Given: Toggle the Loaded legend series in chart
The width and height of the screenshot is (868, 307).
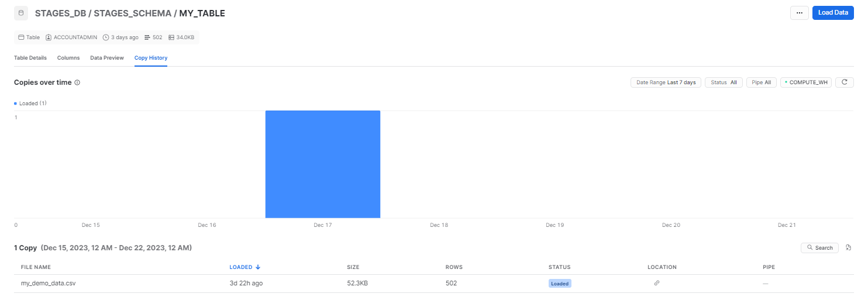Looking at the screenshot, I should pos(30,104).
